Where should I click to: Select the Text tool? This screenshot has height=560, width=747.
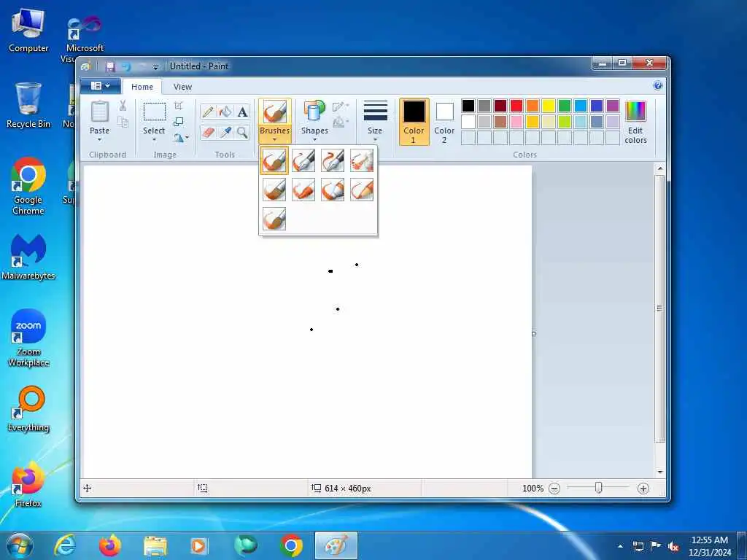242,112
